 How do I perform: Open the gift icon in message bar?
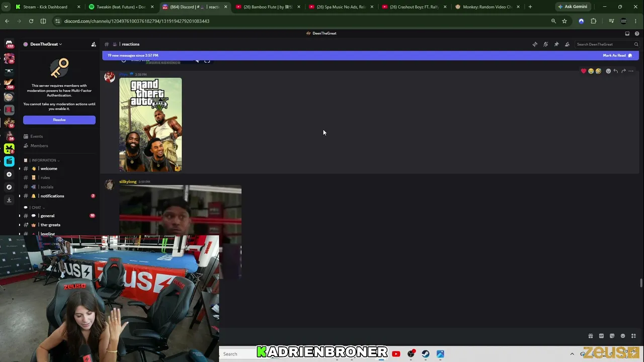click(591, 336)
